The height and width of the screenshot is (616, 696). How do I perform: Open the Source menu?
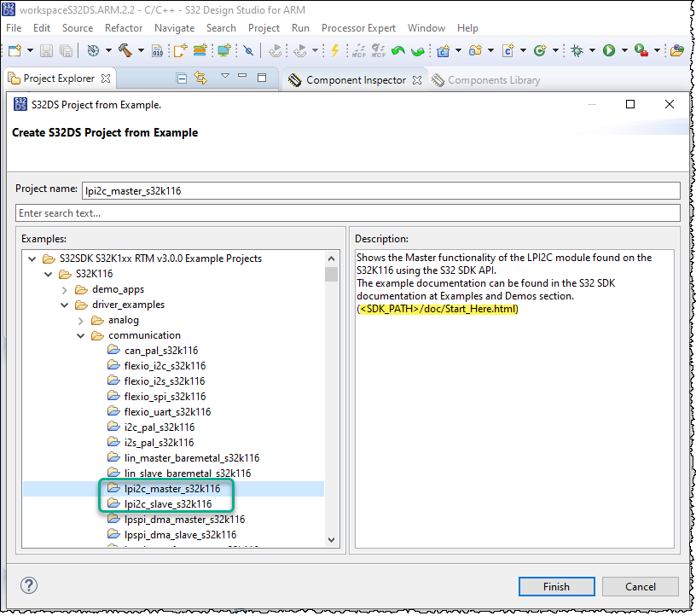click(78, 28)
